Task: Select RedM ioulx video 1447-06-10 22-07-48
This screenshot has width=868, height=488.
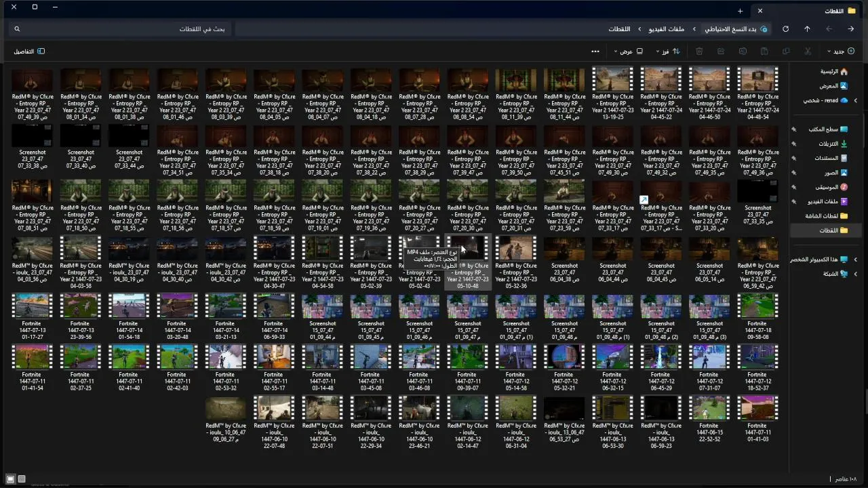Action: [x=274, y=422]
